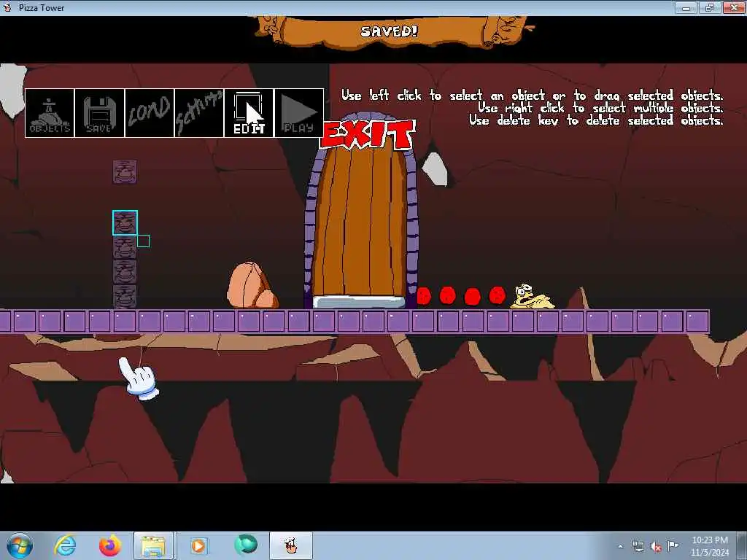
Task: Open Firefox from the taskbar
Action: point(110,545)
